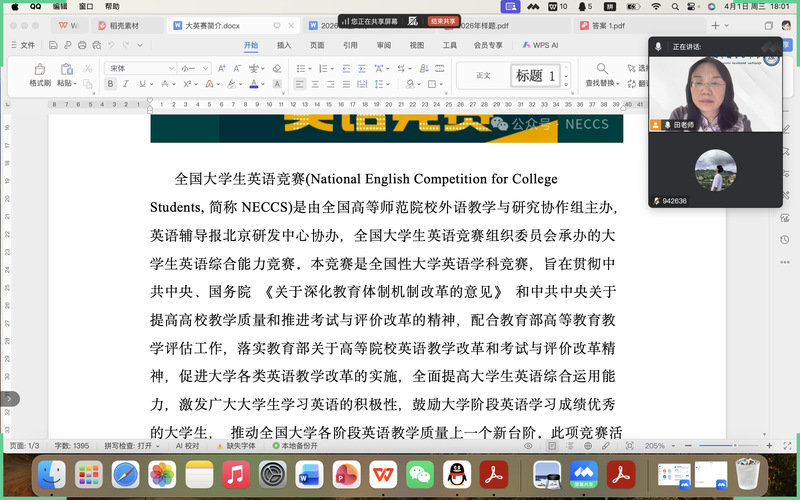Screen dimensions: 800x500
Task: Select the Format Painter (格式刷) tool
Action: point(40,74)
